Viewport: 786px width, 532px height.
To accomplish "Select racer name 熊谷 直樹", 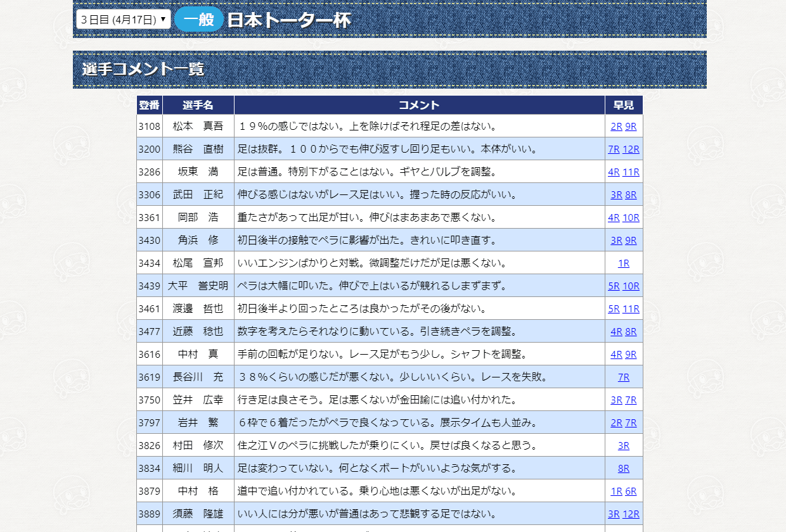I will (198, 149).
